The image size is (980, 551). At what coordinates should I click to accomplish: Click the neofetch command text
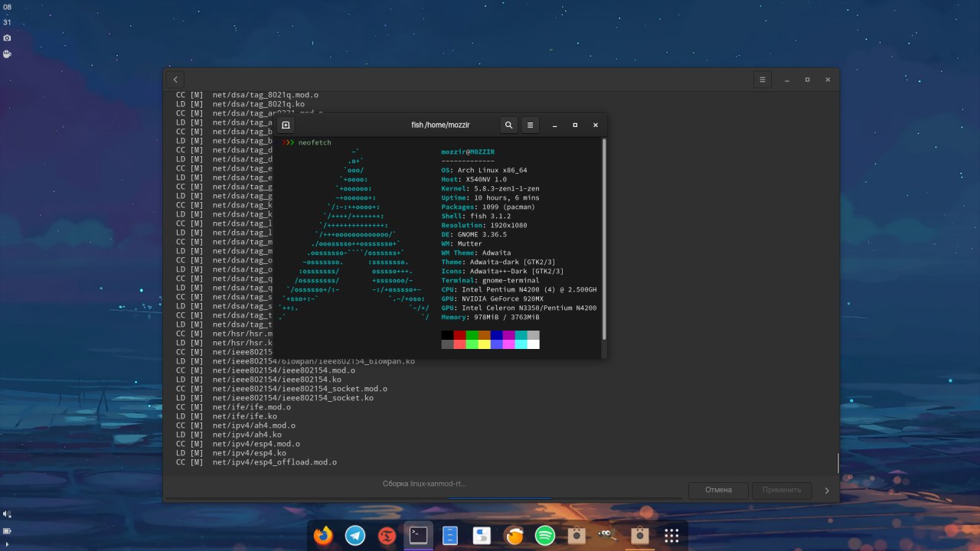(315, 143)
